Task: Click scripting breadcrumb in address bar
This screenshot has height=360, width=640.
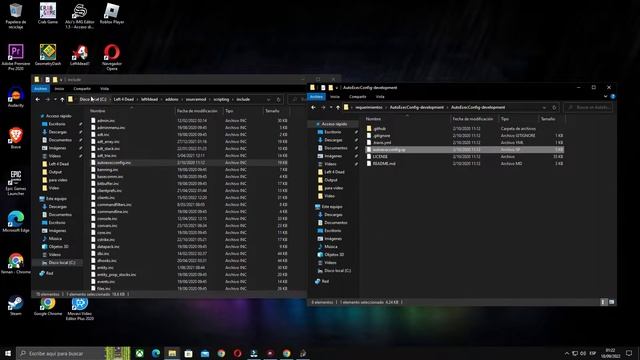Action: [221, 99]
